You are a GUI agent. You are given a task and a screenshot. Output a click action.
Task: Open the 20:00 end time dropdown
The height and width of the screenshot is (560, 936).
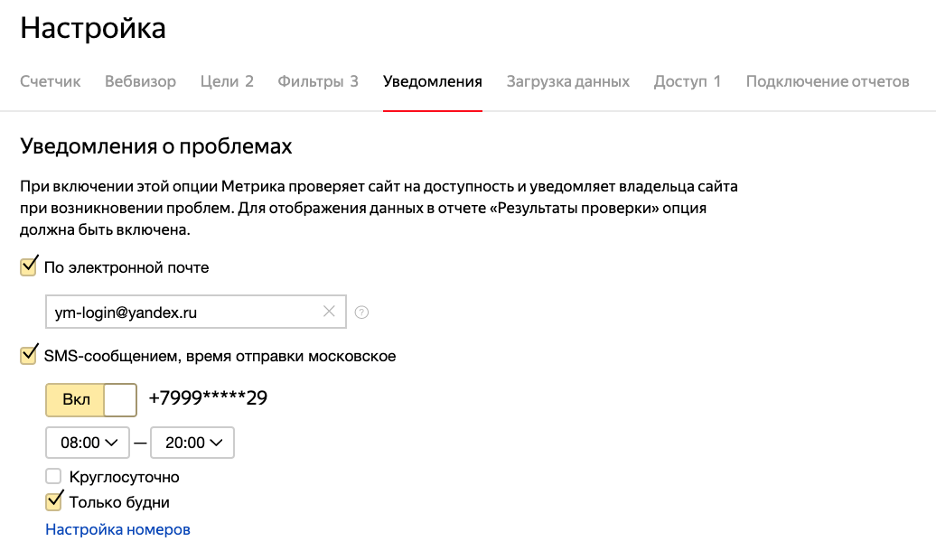pos(192,443)
